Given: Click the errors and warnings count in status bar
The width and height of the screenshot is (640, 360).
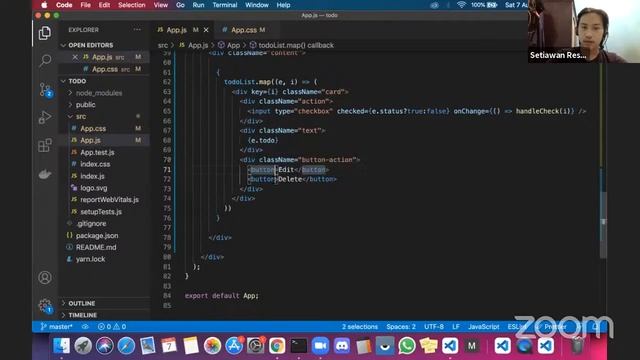Looking at the screenshot, I should coord(112,327).
